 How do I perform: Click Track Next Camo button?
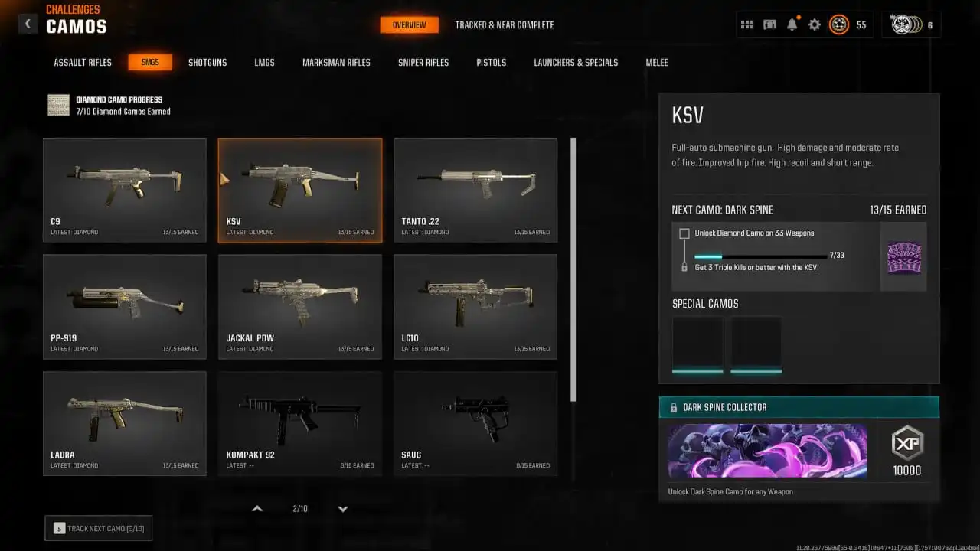[99, 528]
